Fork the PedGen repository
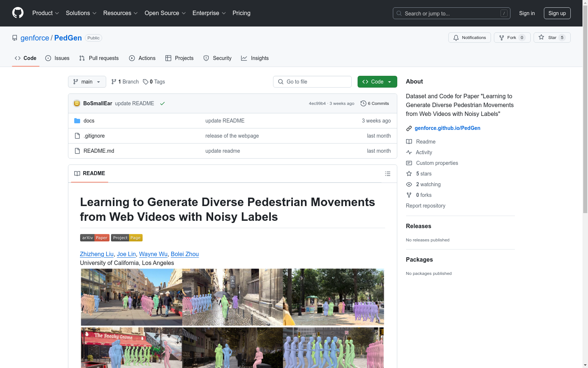The image size is (588, 368). click(x=512, y=38)
